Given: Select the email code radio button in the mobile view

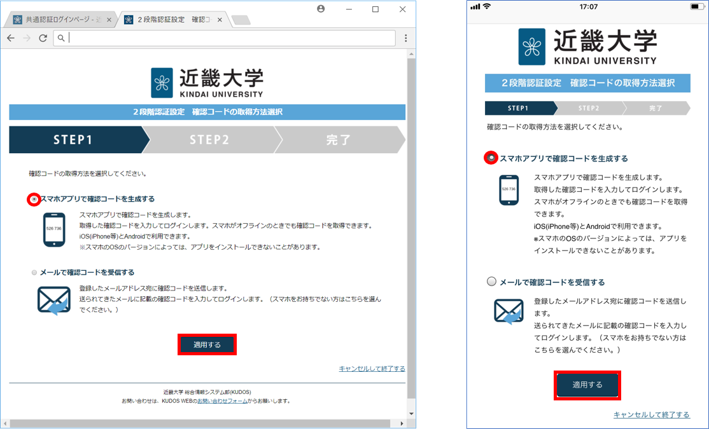Looking at the screenshot, I should click(x=491, y=282).
